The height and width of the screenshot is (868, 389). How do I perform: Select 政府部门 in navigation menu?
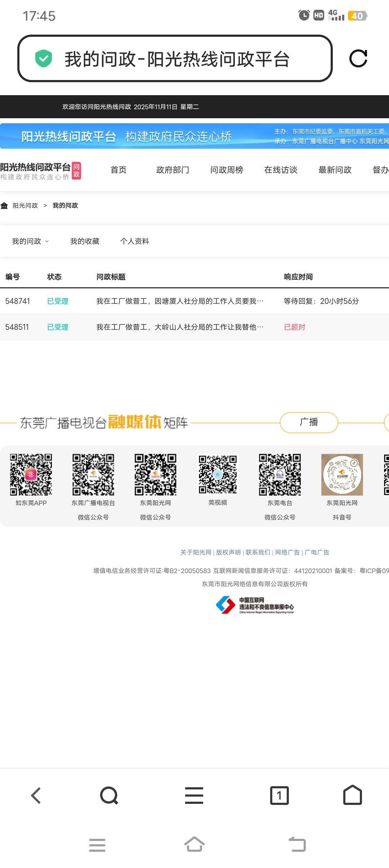[173, 170]
